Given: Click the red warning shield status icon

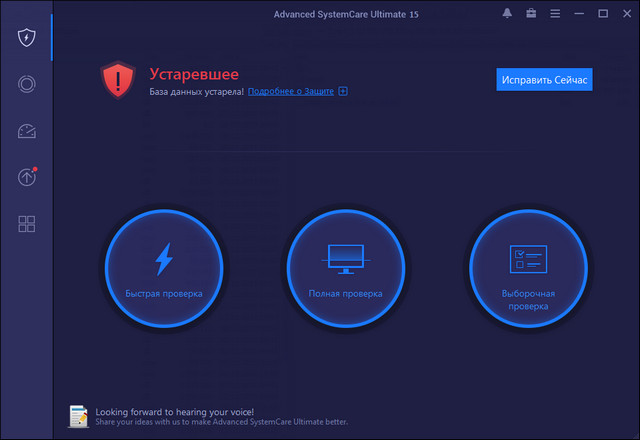Looking at the screenshot, I should pos(117,80).
